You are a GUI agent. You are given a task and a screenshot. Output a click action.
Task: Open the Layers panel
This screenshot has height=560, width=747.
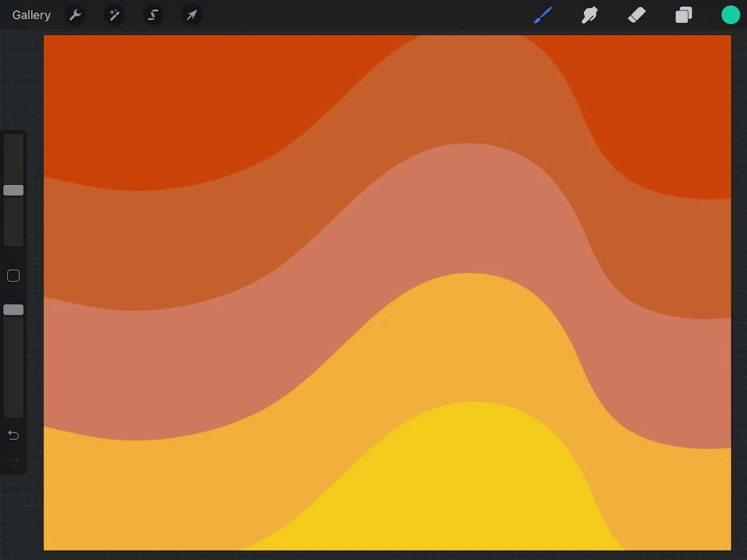(x=684, y=15)
